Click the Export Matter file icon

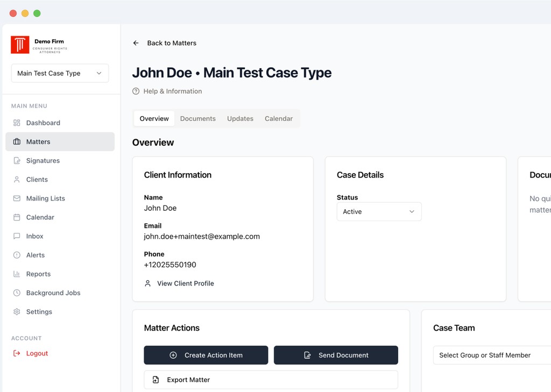tap(156, 380)
